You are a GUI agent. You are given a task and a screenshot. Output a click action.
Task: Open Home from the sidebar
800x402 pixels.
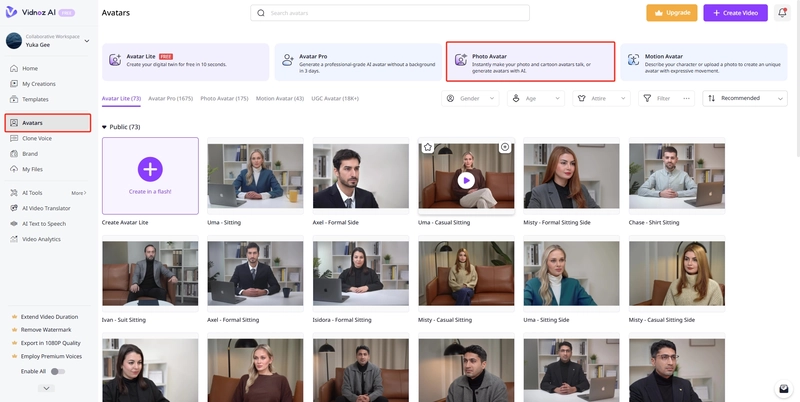(x=30, y=68)
